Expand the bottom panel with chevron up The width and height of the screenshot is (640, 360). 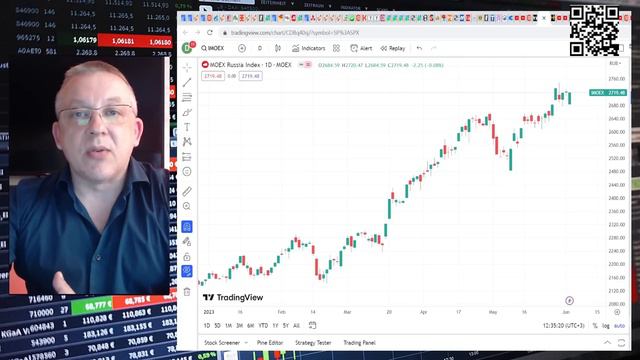click(x=607, y=343)
